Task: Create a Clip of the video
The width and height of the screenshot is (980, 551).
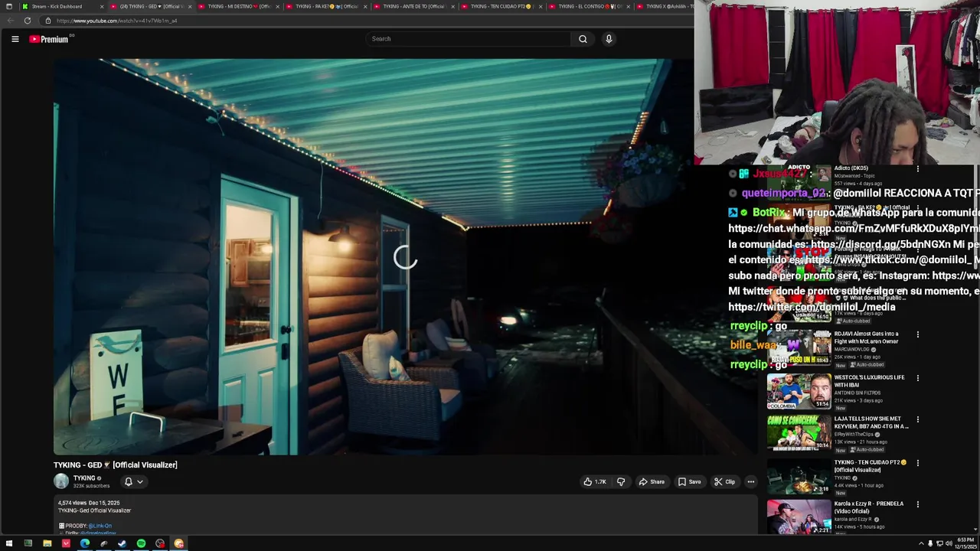Action: coord(724,481)
